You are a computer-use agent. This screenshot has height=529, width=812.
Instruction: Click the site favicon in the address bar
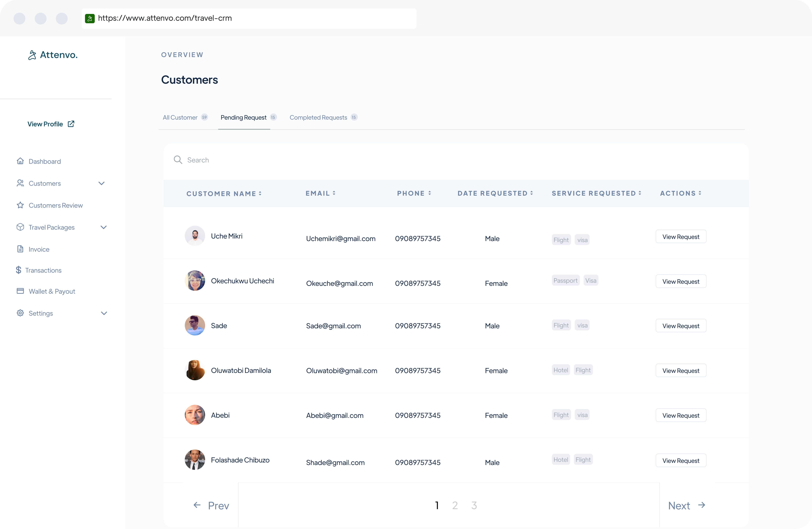click(x=90, y=18)
